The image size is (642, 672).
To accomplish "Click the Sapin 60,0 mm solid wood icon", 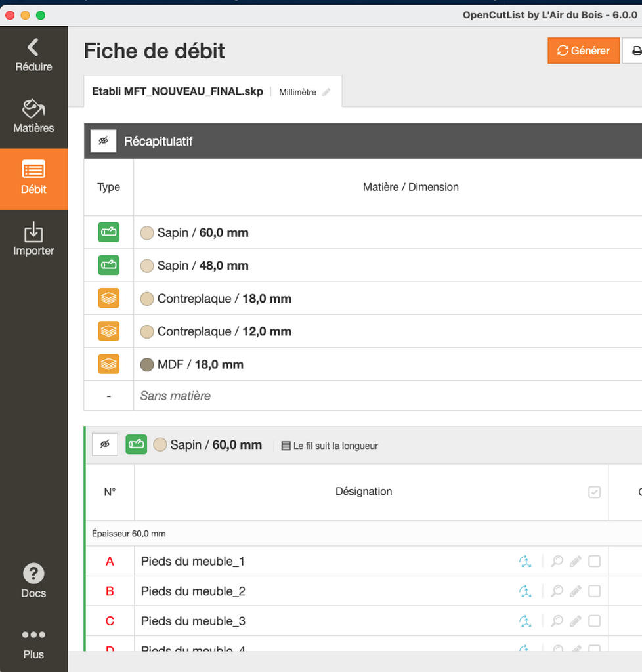I will (x=109, y=232).
